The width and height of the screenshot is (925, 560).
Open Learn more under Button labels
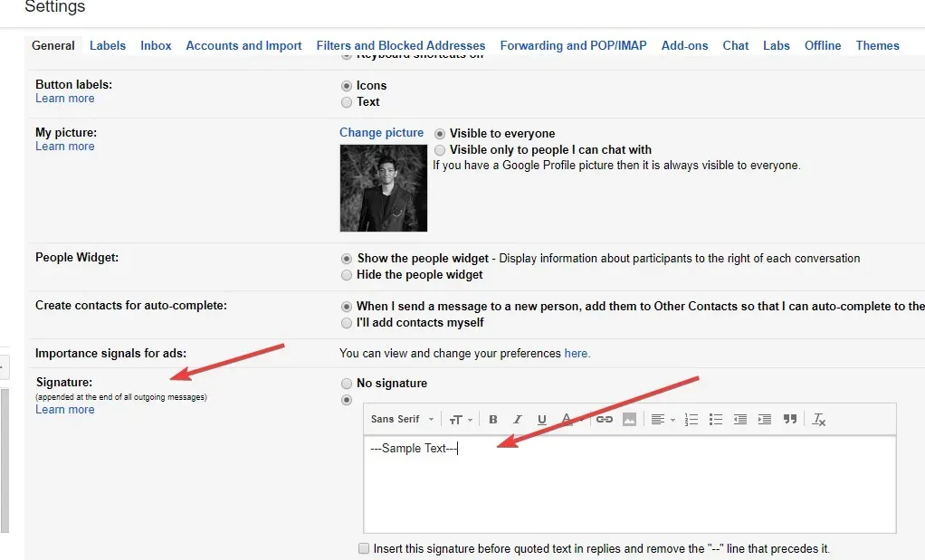[65, 99]
